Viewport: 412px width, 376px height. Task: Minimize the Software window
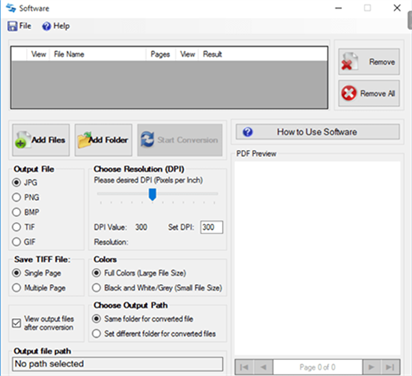click(x=338, y=8)
